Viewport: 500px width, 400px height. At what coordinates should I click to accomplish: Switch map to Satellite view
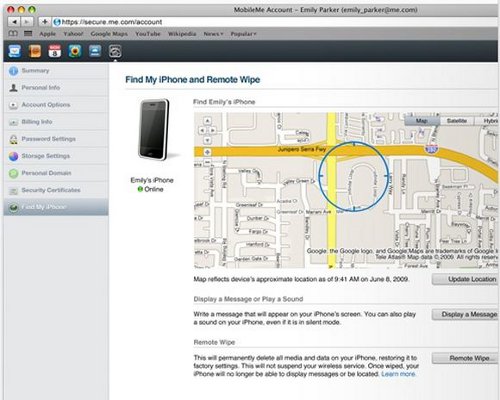coord(457,121)
